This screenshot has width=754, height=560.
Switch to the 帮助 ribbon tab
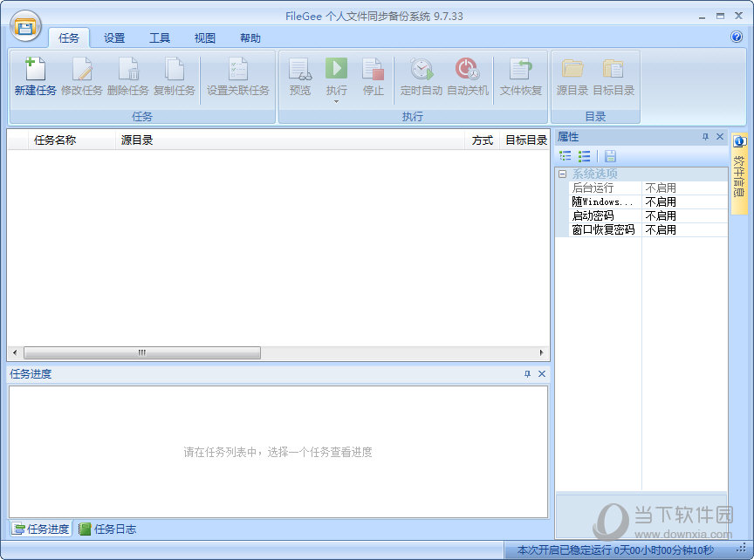pyautogui.click(x=250, y=38)
